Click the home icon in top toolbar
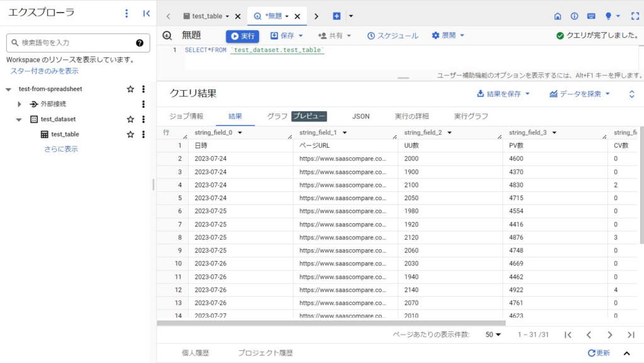 [557, 16]
